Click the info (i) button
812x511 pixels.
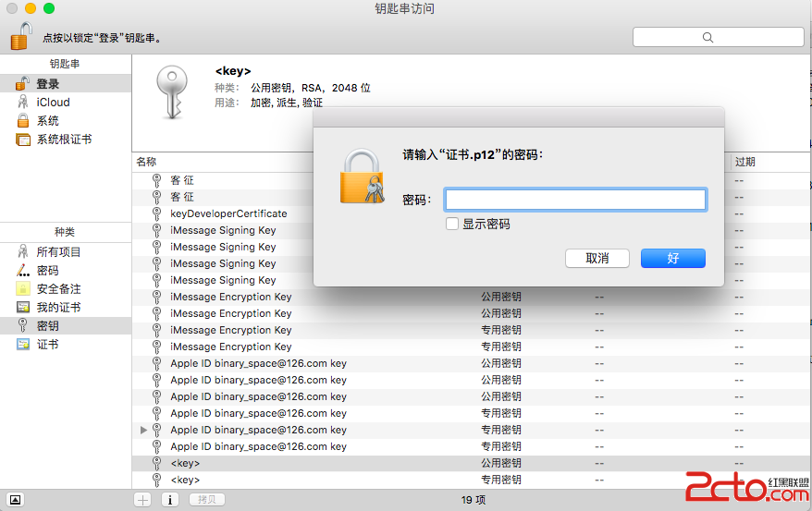[170, 500]
